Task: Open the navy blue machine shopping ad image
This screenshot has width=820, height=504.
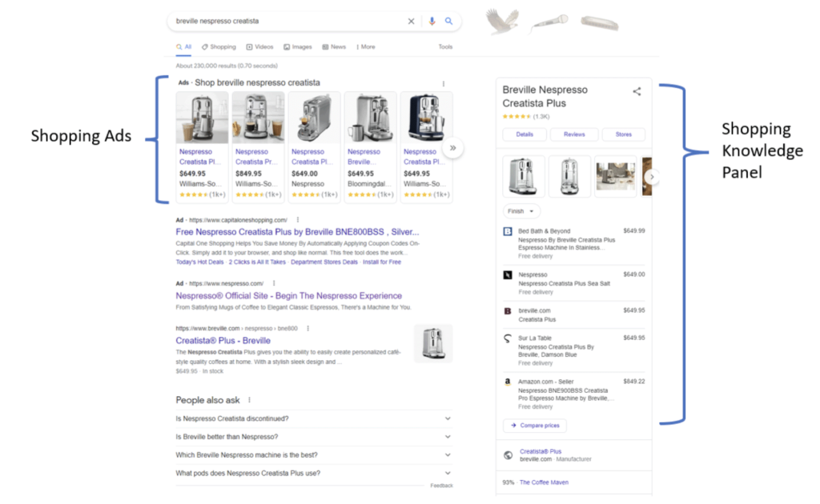Action: click(427, 118)
